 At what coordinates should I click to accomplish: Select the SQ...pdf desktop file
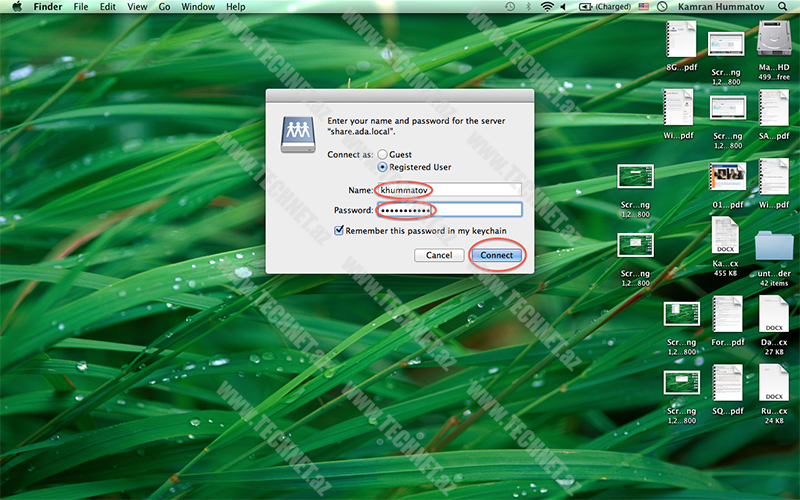(x=728, y=383)
